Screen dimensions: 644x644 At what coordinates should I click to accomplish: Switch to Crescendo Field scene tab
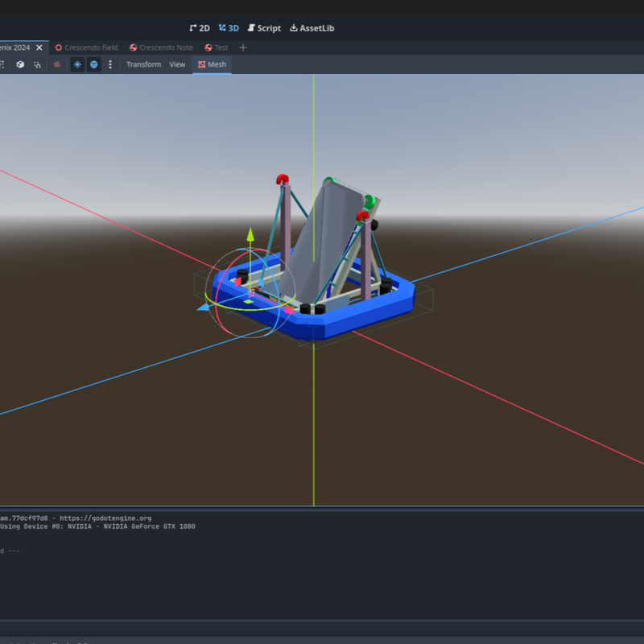pos(86,47)
